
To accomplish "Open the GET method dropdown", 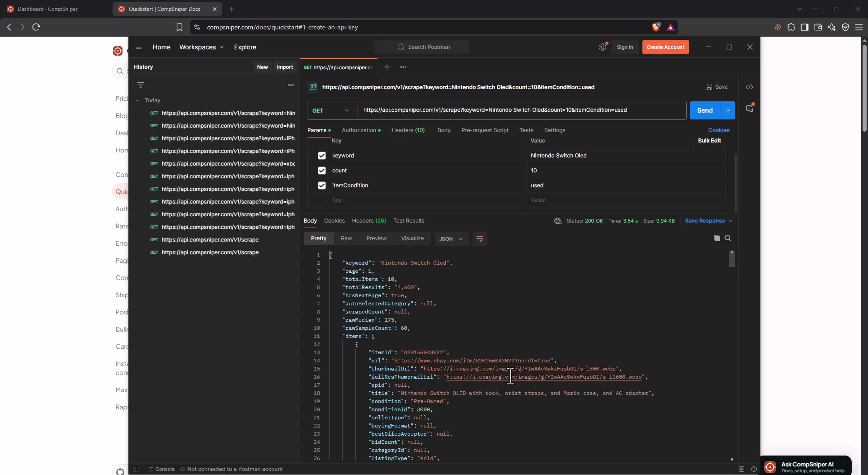I will (x=331, y=110).
